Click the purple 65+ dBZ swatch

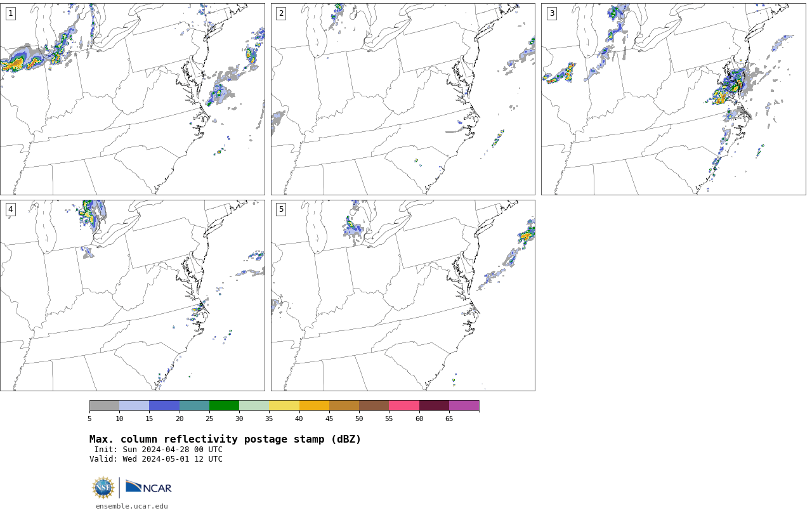click(x=464, y=406)
